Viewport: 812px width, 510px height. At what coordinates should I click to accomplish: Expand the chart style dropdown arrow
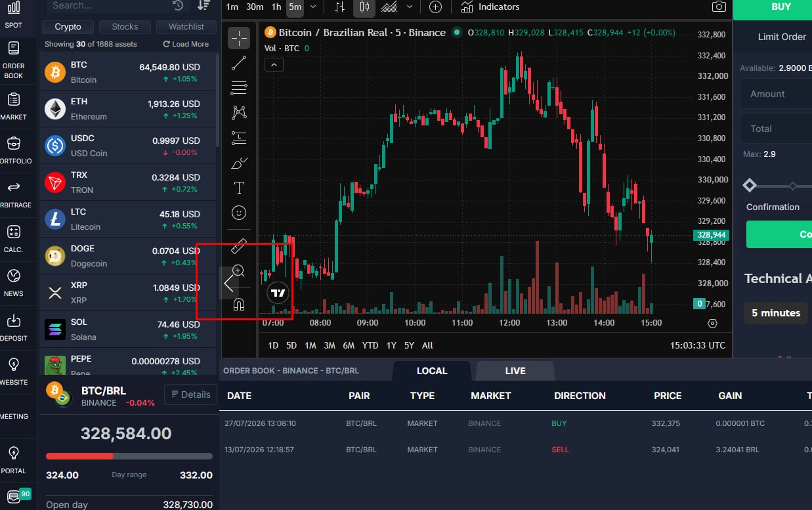(410, 7)
